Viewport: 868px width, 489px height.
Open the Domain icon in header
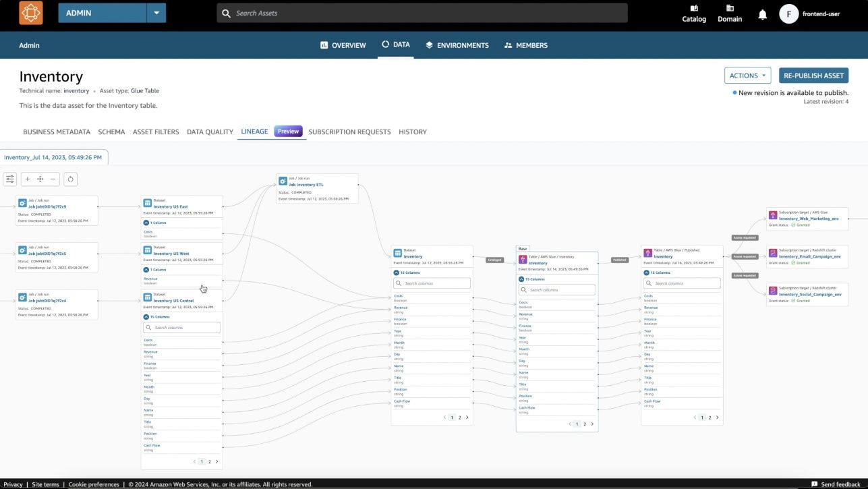[730, 9]
